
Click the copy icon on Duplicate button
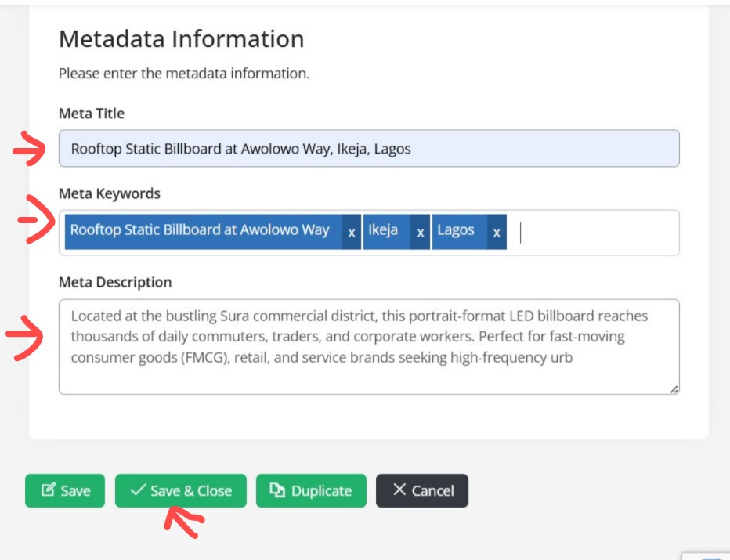pos(277,490)
